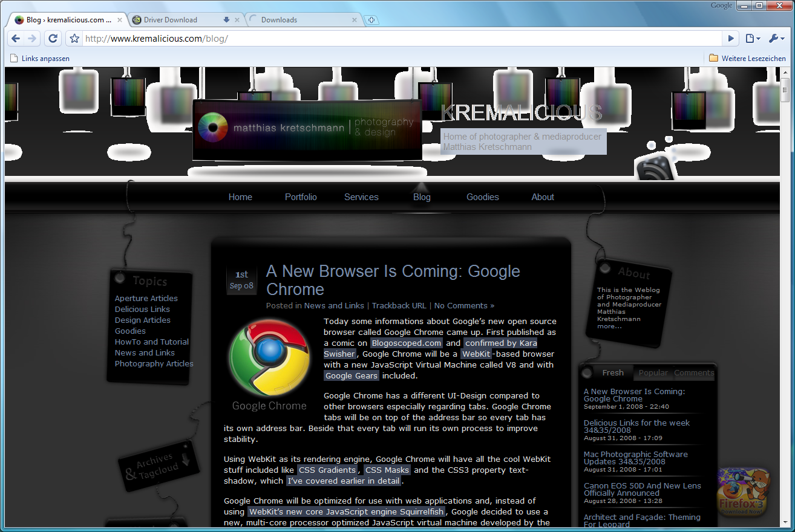Close the Downloads tab
Screen dimensions: 795x532
pos(355,20)
